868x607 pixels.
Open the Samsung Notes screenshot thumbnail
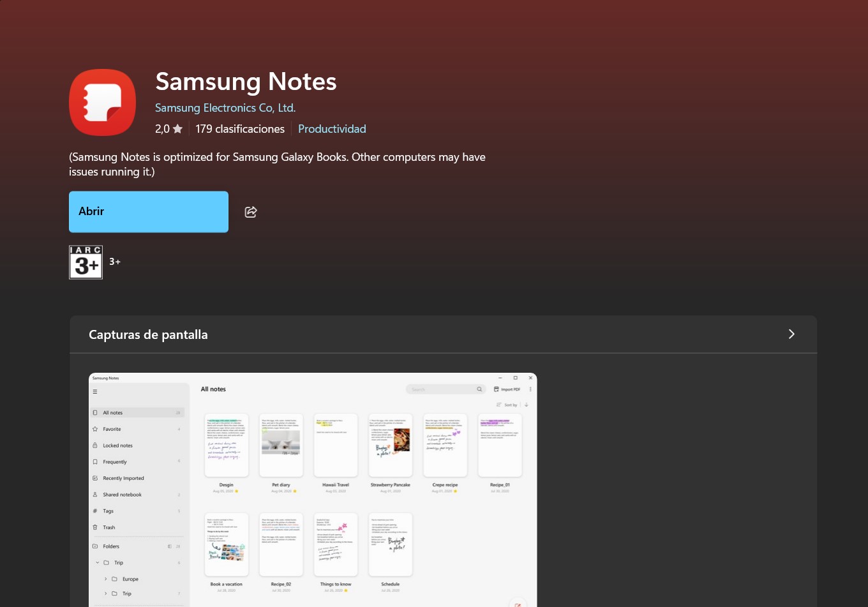[313, 490]
